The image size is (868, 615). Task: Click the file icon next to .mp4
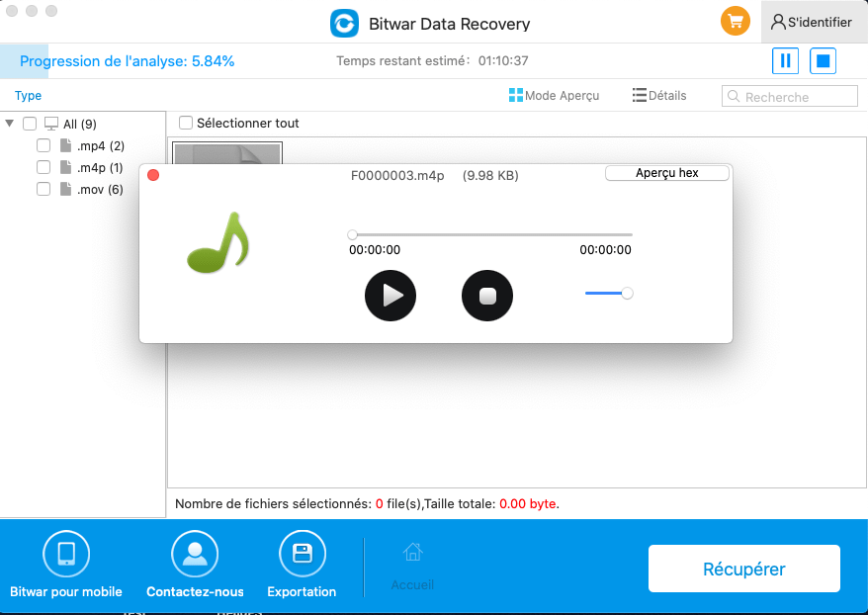[65, 145]
